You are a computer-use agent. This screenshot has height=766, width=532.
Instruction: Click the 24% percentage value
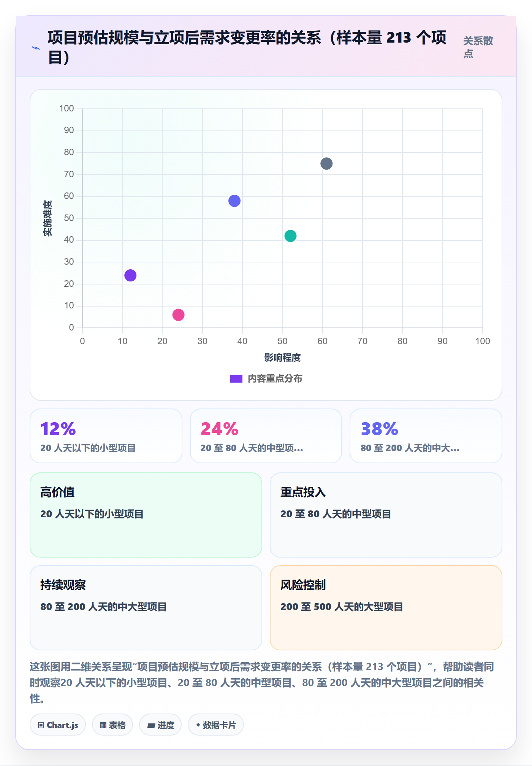click(219, 429)
